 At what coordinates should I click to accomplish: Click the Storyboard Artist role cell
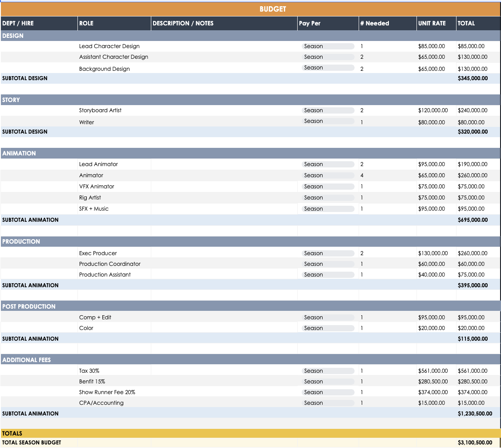pyautogui.click(x=114, y=110)
